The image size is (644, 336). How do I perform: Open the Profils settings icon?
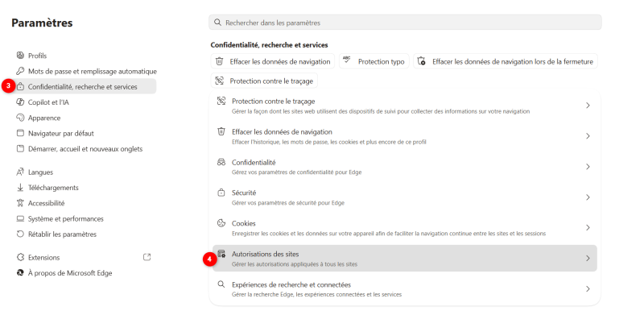pos(20,55)
